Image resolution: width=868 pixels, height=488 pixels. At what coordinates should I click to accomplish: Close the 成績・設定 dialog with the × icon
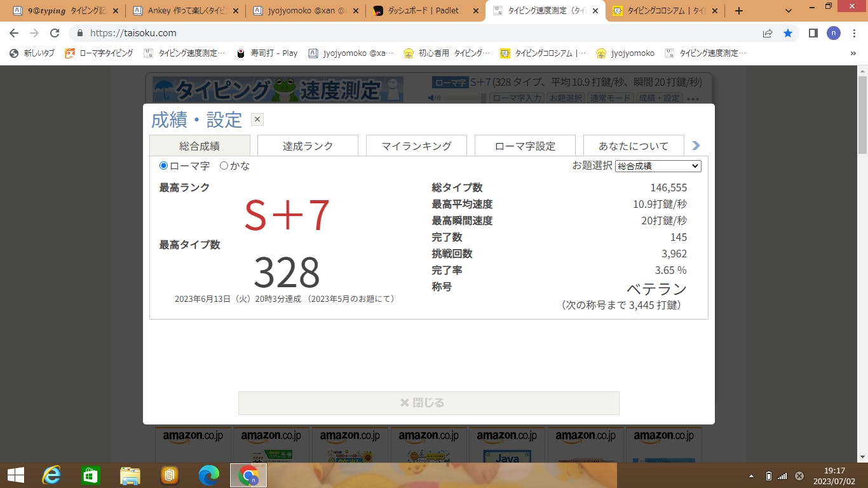257,119
